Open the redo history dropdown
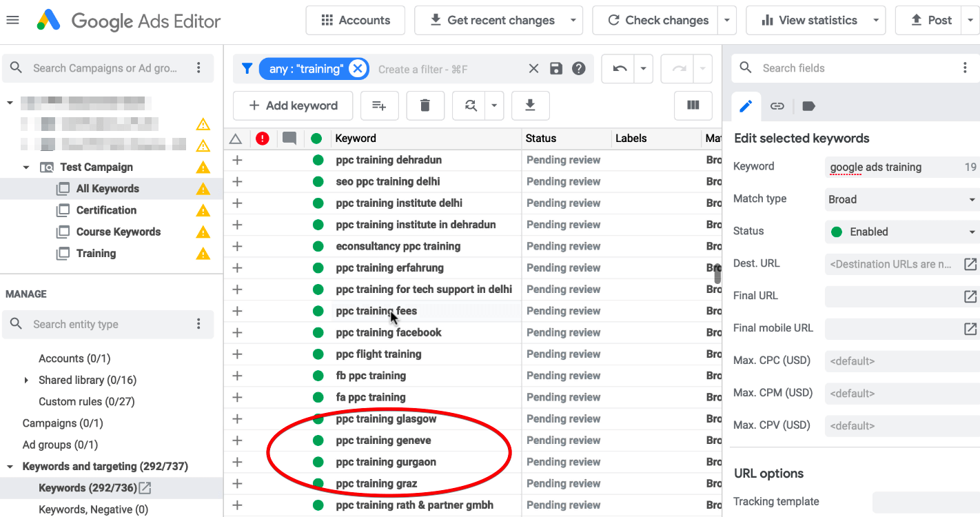980x517 pixels. click(x=702, y=68)
